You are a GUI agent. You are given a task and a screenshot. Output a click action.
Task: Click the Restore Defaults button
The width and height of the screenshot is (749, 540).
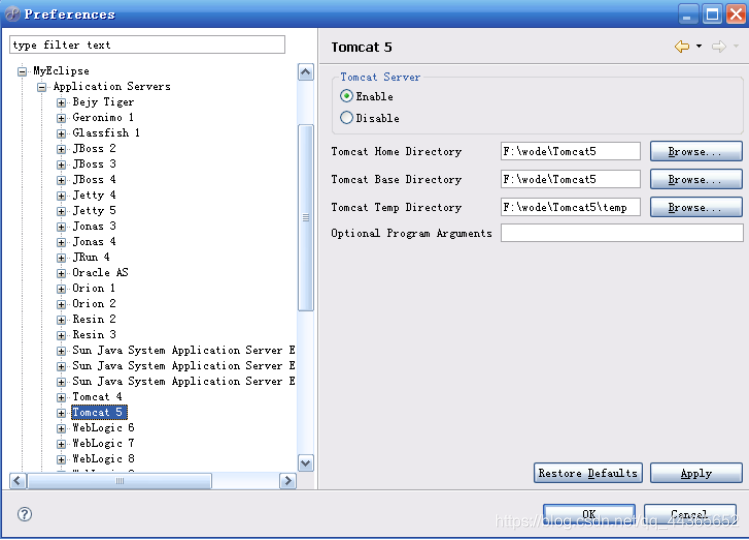(588, 473)
